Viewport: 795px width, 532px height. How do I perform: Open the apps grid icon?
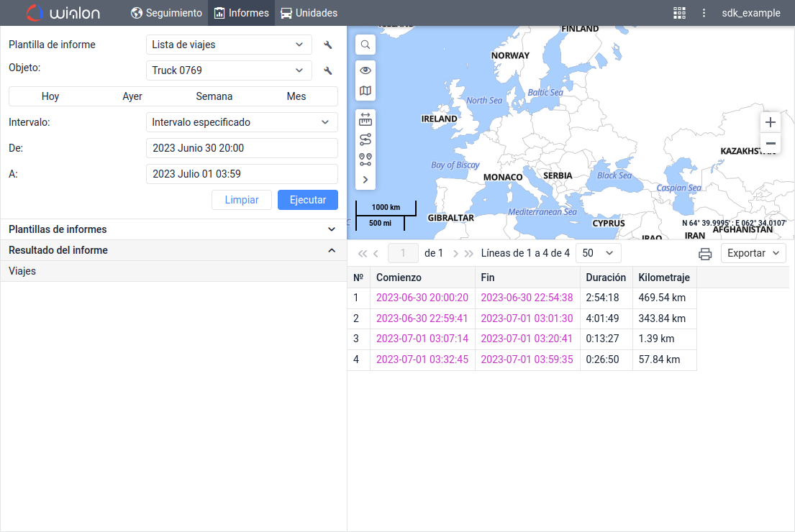click(x=679, y=13)
